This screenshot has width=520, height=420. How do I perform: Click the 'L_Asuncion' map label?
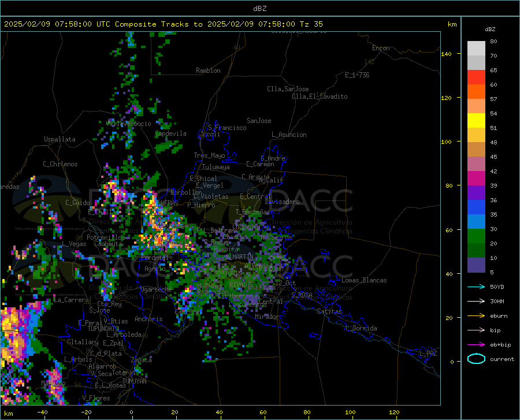pos(289,135)
